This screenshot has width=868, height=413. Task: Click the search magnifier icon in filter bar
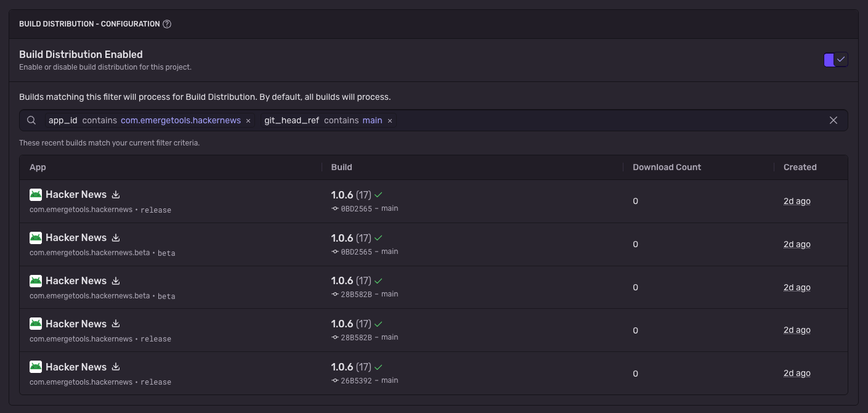tap(31, 120)
